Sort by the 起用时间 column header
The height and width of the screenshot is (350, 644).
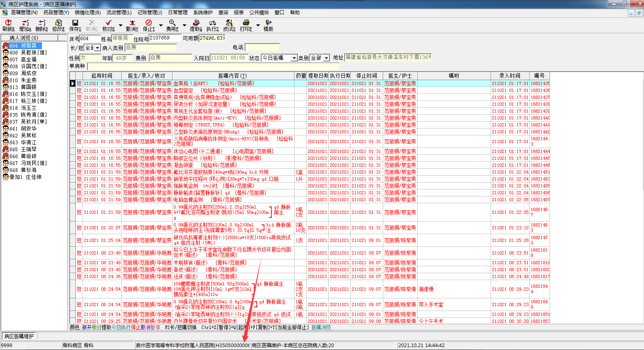[x=102, y=76]
